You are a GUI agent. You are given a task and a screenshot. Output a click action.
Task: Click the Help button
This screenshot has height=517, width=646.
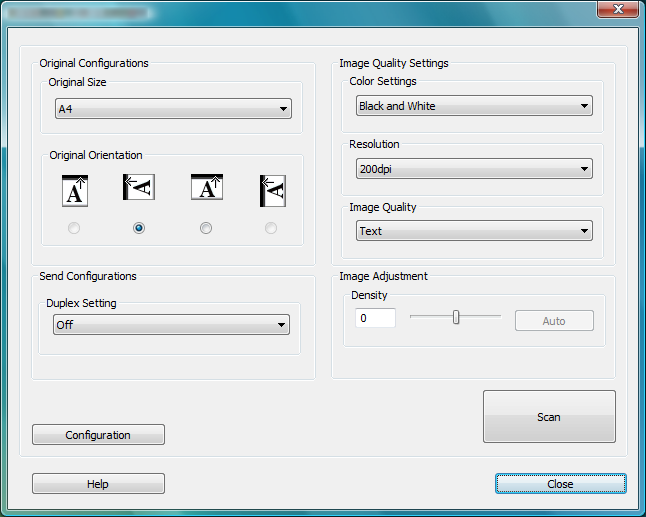[98, 484]
